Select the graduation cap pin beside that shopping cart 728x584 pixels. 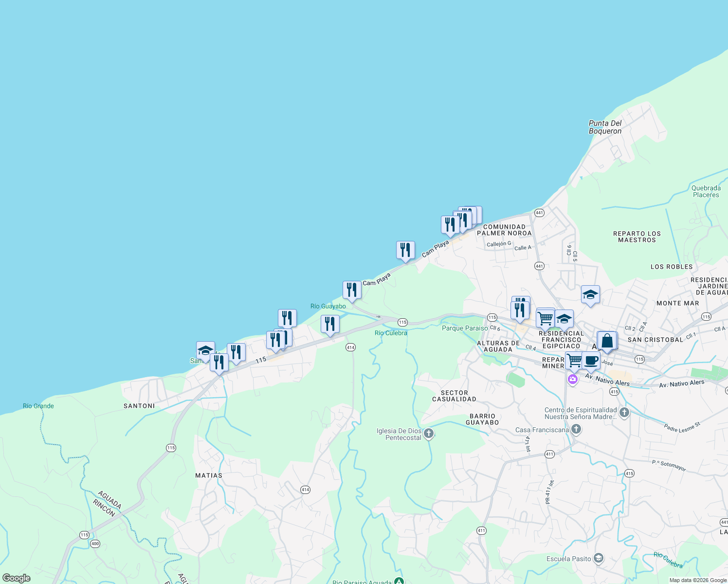[x=564, y=319]
